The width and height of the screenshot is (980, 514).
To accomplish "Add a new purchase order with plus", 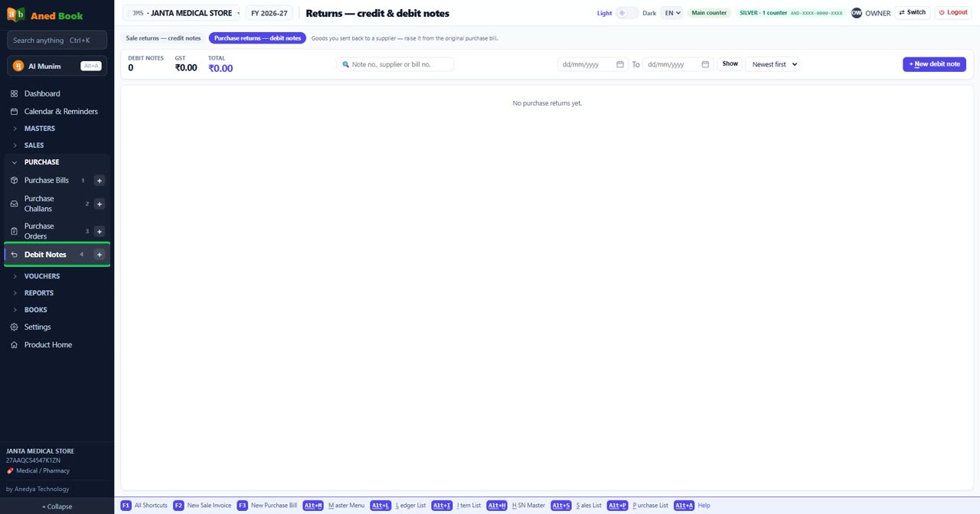I will coord(99,231).
